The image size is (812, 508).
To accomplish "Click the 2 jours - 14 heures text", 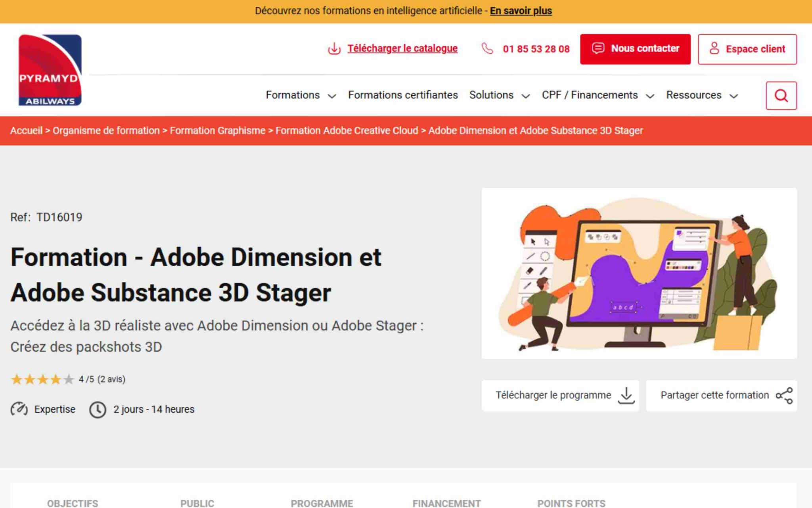I will coord(154,409).
